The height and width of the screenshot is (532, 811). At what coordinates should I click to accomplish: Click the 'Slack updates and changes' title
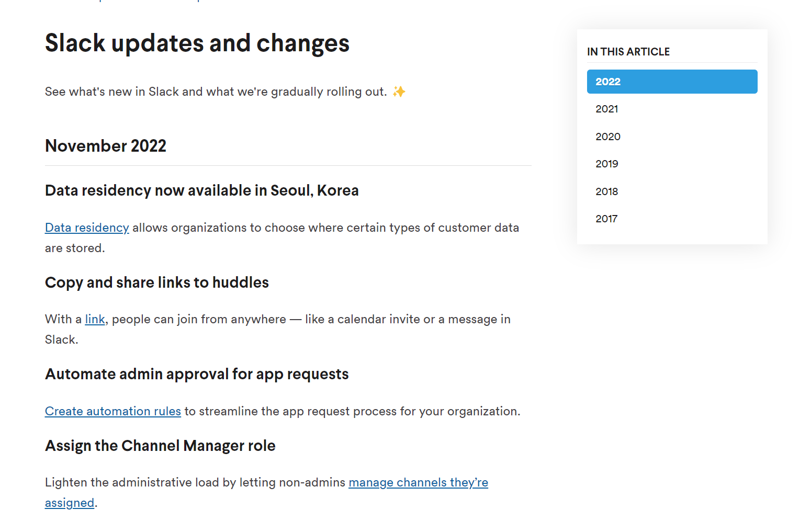(x=197, y=43)
